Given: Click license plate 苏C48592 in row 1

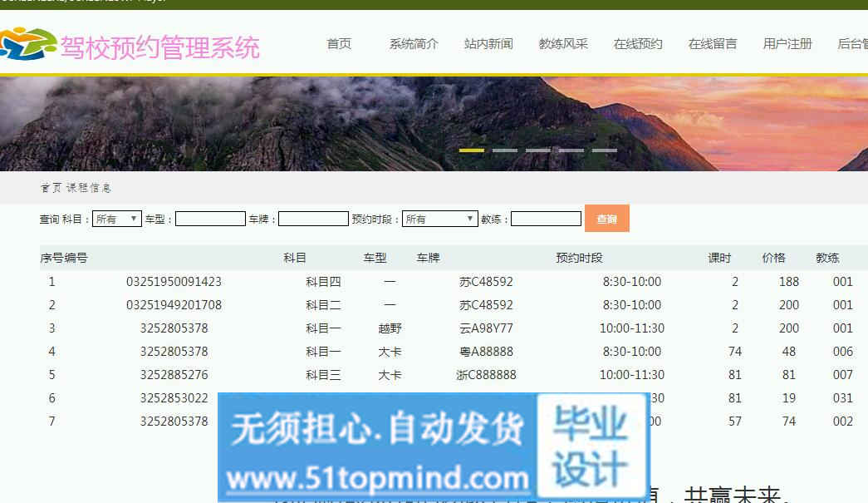Looking at the screenshot, I should pyautogui.click(x=486, y=281).
